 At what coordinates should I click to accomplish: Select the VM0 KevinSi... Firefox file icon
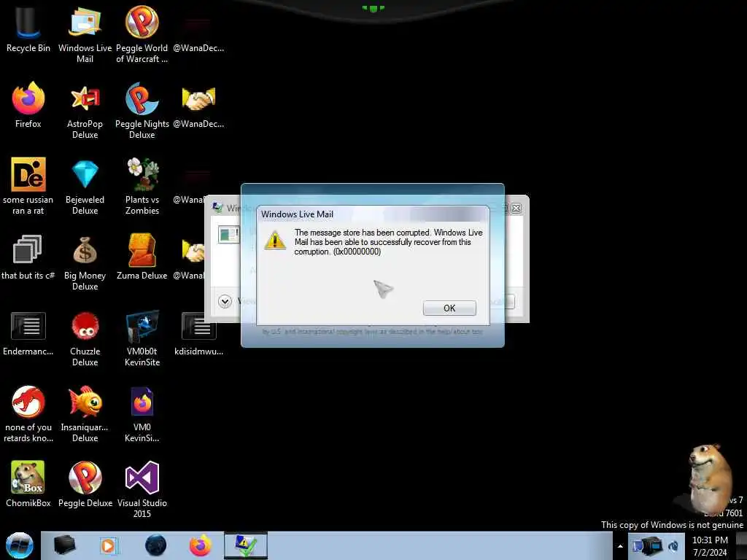click(x=142, y=414)
